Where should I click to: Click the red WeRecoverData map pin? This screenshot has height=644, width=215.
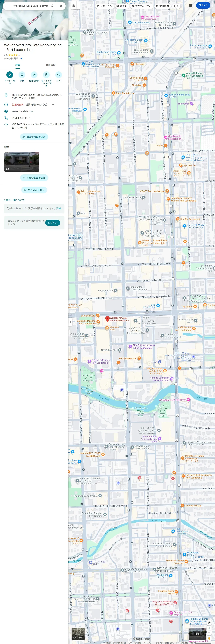point(107,319)
